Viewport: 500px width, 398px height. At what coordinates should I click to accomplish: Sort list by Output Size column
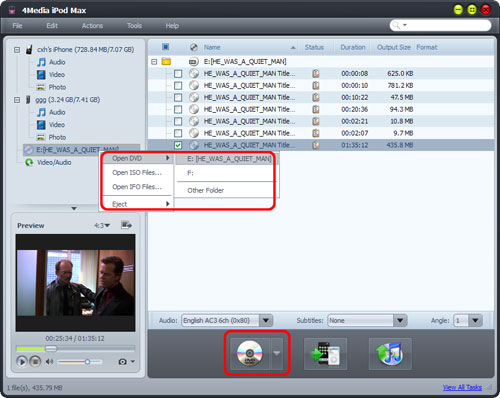point(394,47)
